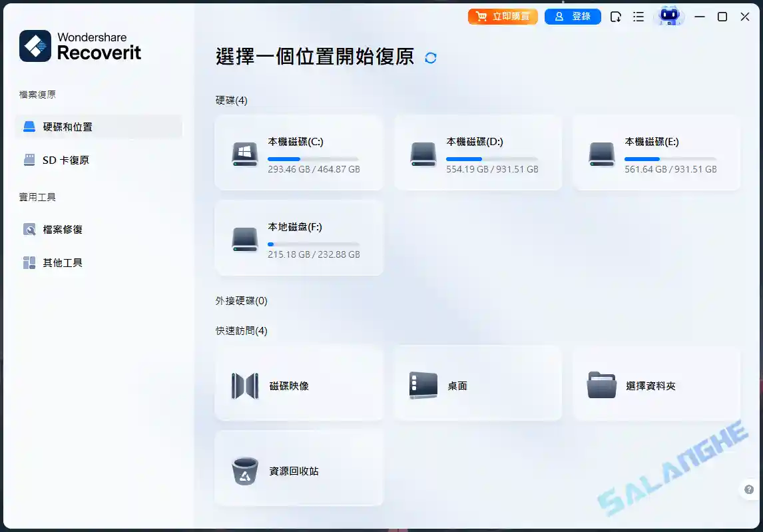Viewport: 763px width, 532px height.
Task: Select the 本地磁盘(F:) drive card
Action: 298,238
